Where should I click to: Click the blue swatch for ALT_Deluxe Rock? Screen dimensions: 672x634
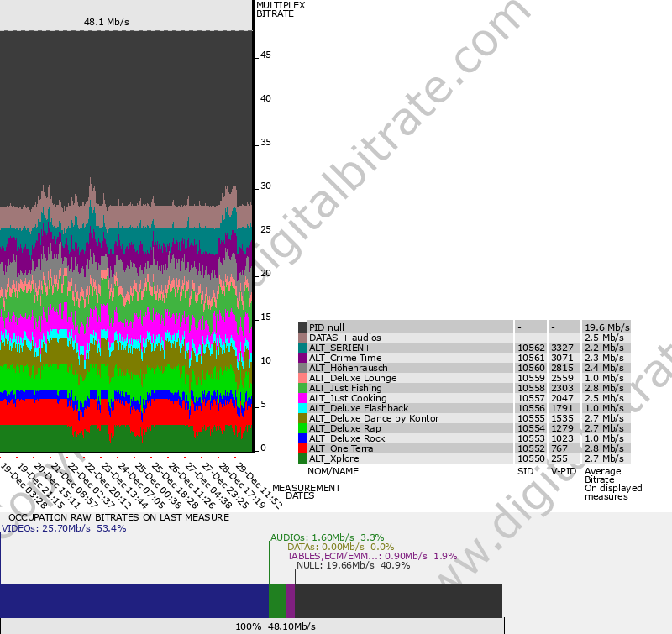coord(301,438)
